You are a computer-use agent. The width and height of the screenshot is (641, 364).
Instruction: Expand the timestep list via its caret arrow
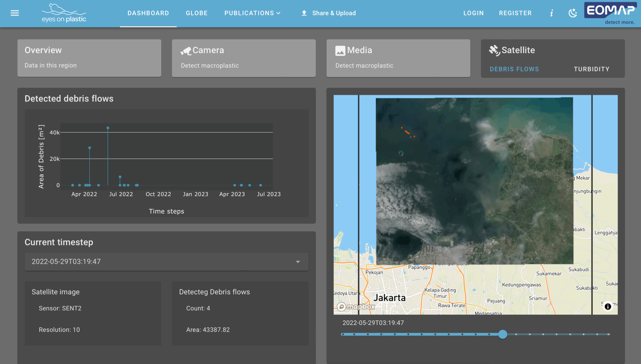[x=298, y=262]
